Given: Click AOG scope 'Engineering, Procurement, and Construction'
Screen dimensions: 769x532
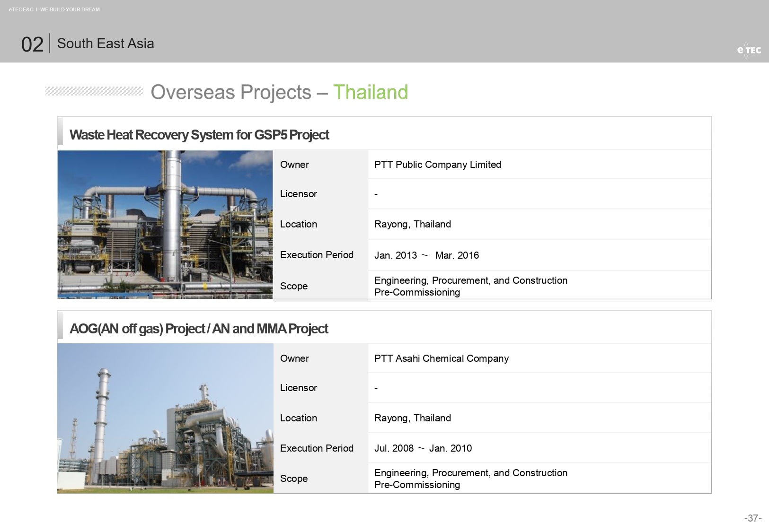Looking at the screenshot, I should [x=471, y=473].
